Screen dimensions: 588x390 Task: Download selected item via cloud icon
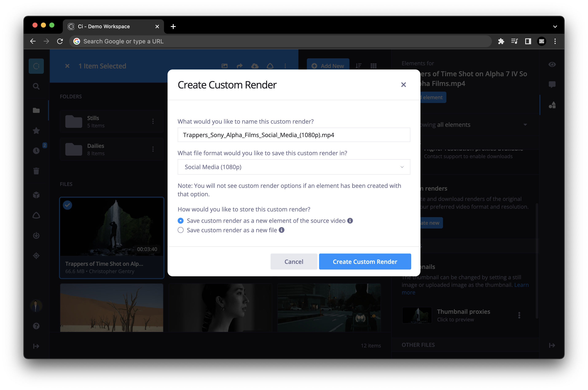[255, 66]
